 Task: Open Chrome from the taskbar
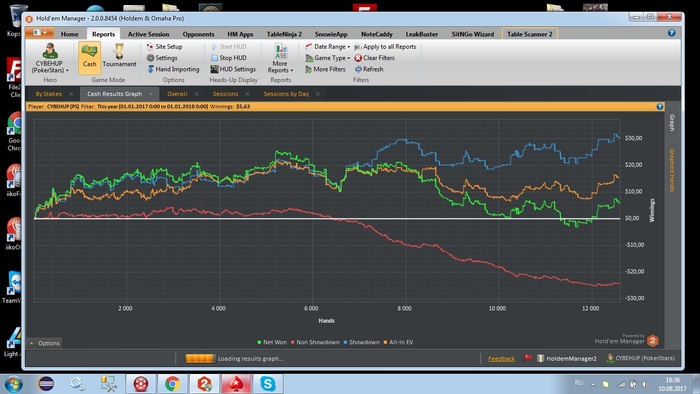click(x=172, y=384)
